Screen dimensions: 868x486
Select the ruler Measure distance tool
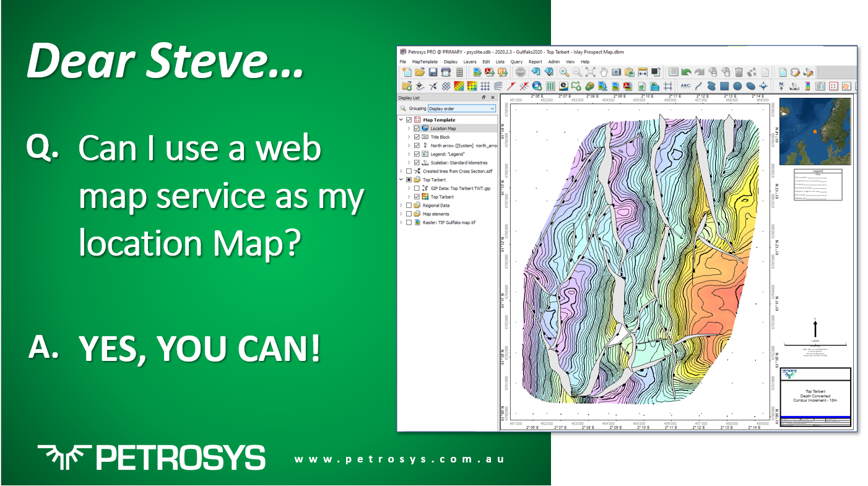[x=643, y=72]
